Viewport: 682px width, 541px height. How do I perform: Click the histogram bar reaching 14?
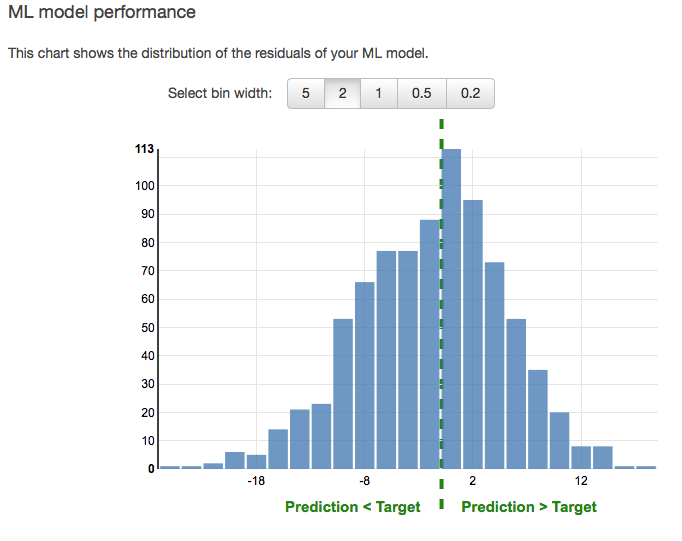pos(278,449)
